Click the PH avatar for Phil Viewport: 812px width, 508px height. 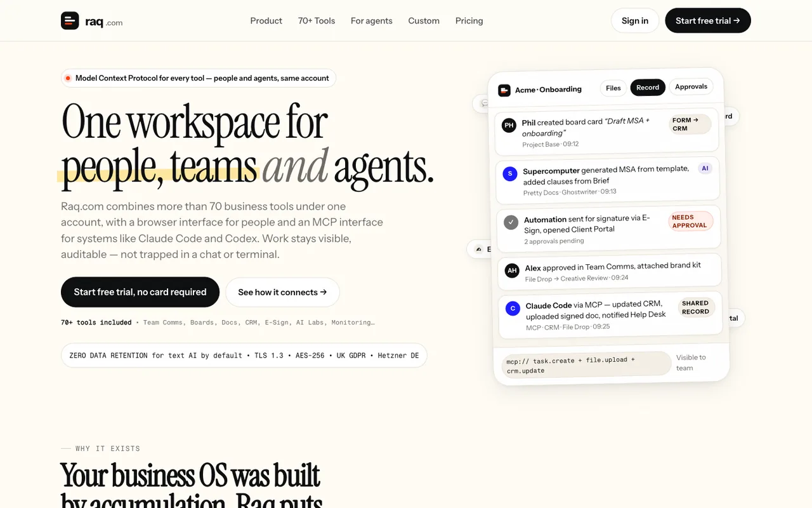(x=509, y=126)
